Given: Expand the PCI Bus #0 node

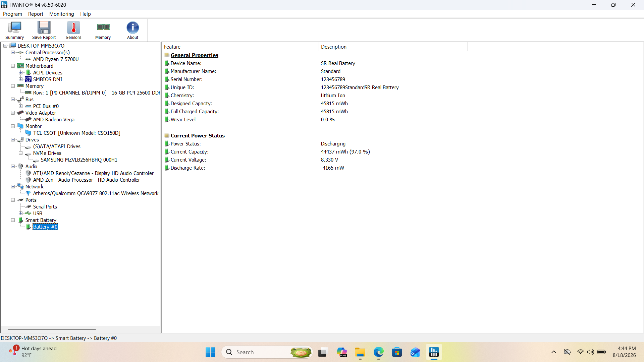Looking at the screenshot, I should pyautogui.click(x=20, y=106).
